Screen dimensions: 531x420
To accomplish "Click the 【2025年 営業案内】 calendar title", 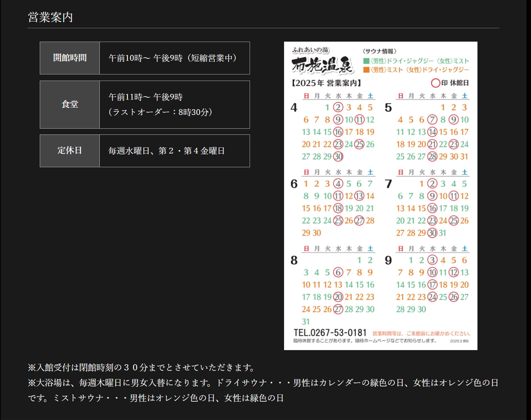I will [326, 83].
